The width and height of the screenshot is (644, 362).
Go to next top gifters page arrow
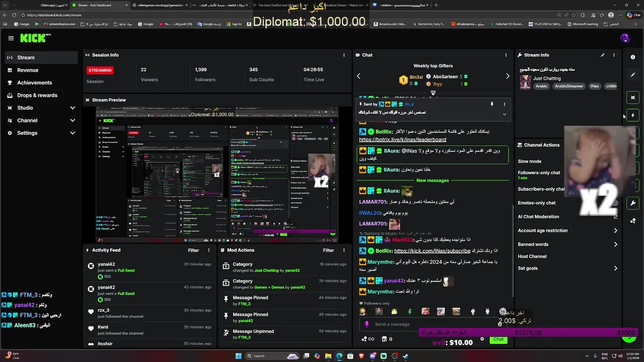507,76
